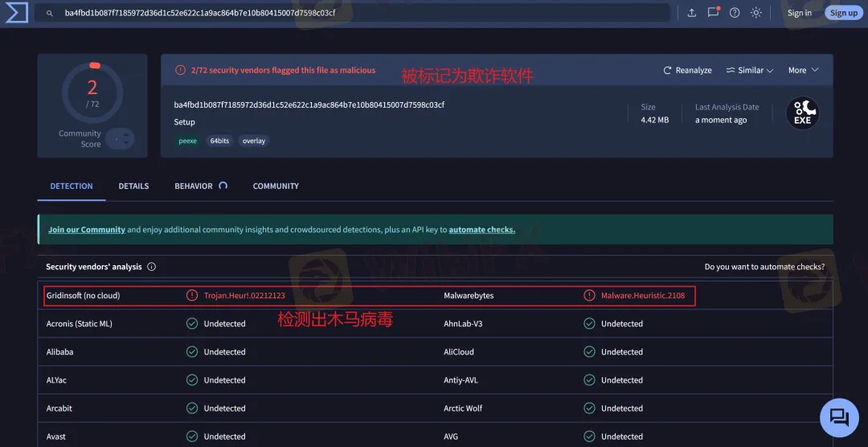Click the Join our Community link
868x447 pixels.
[87, 230]
